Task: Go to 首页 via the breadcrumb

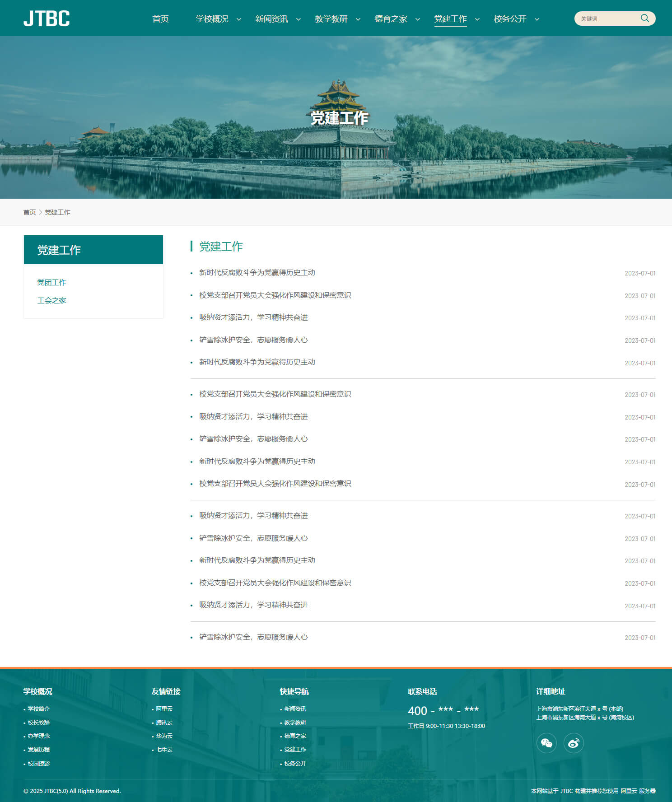Action: pyautogui.click(x=29, y=212)
